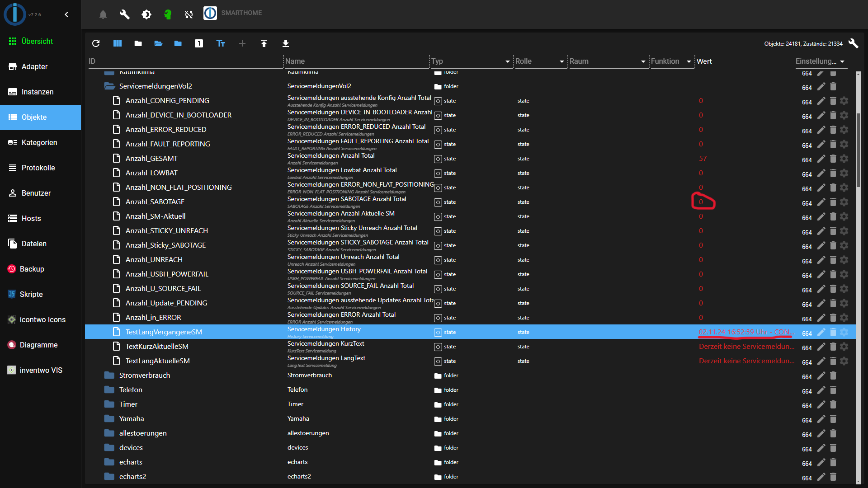Screen dimensions: 868x488
Task: Open the Hosts page
Action: (x=40, y=218)
